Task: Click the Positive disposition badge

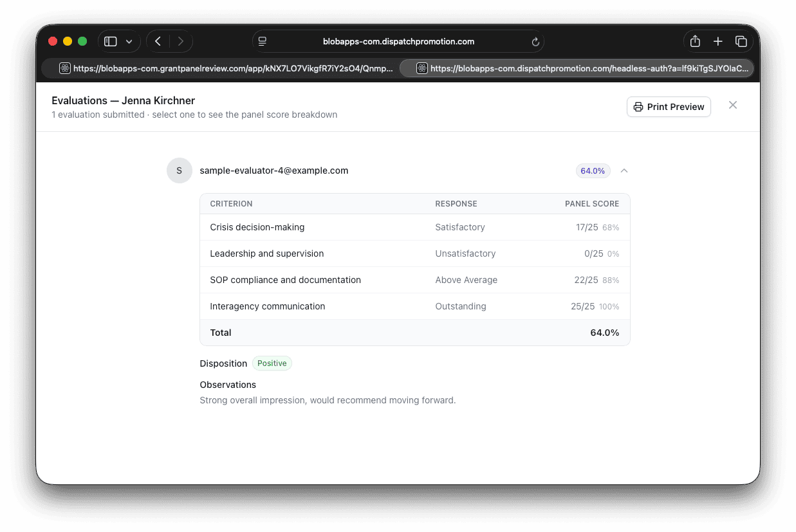Action: click(272, 363)
